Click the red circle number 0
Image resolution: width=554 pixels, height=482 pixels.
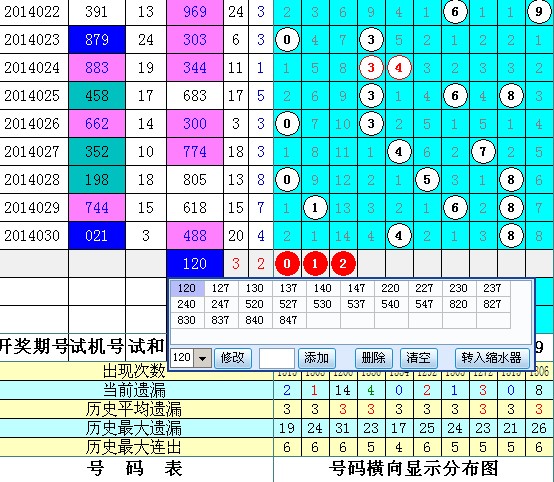point(287,264)
